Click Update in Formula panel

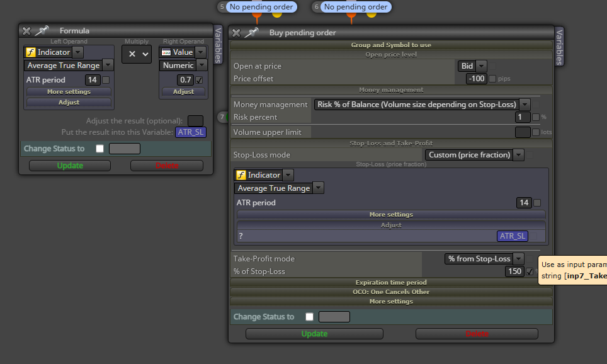[x=70, y=166]
